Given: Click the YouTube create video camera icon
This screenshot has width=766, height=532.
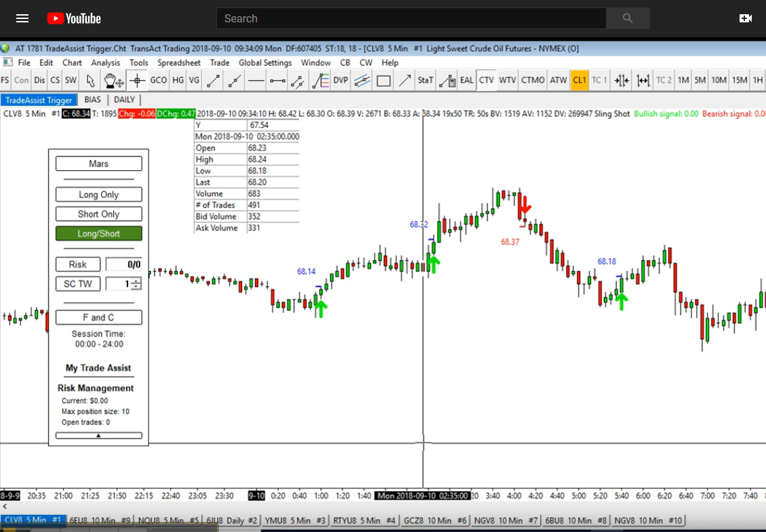Looking at the screenshot, I should pyautogui.click(x=746, y=18).
